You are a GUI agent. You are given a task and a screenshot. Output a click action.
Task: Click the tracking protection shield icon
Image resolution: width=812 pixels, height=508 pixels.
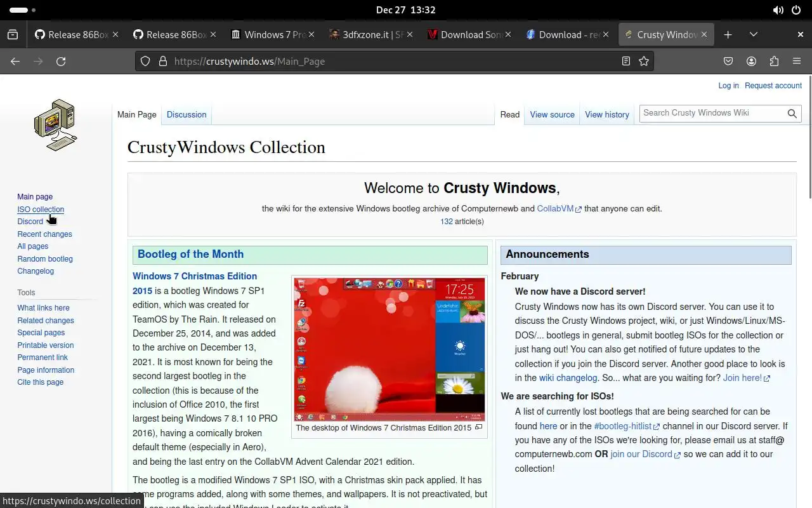[x=145, y=61]
